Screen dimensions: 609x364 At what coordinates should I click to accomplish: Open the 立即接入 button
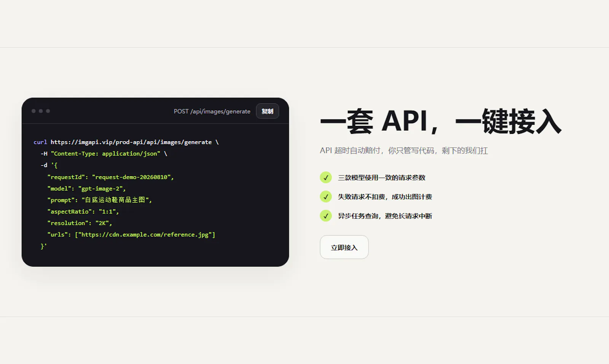(344, 247)
